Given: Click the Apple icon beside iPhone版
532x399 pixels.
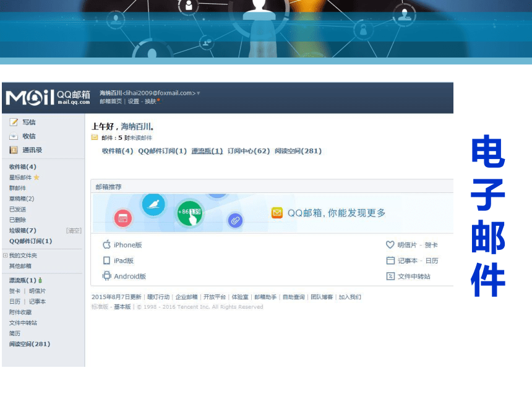Looking at the screenshot, I should click(x=106, y=244).
